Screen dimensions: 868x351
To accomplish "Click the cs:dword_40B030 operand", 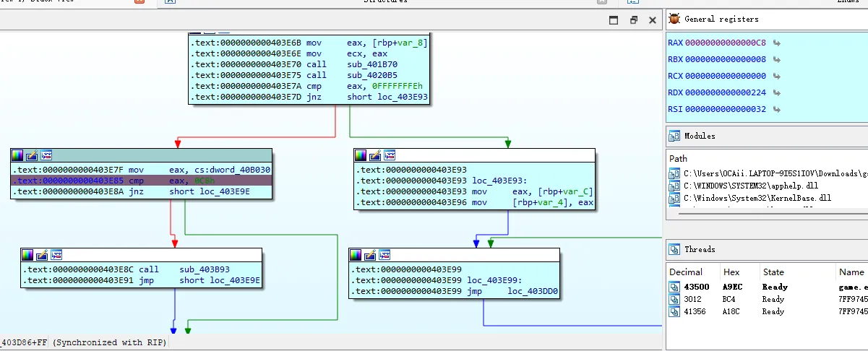I will (220, 170).
